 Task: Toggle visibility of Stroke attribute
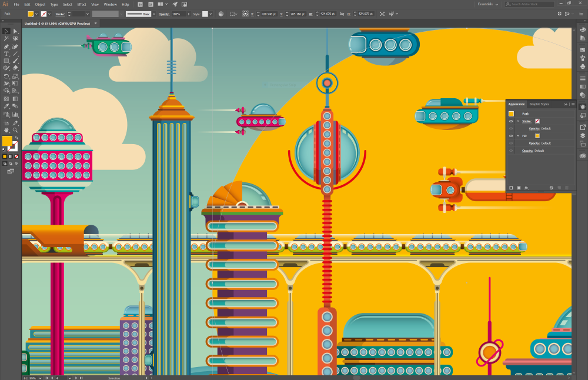click(x=511, y=121)
